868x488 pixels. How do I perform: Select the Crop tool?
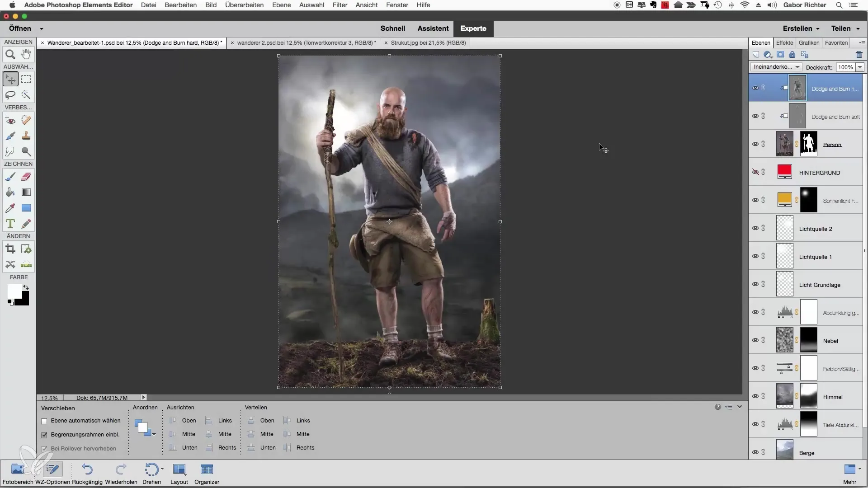(10, 249)
